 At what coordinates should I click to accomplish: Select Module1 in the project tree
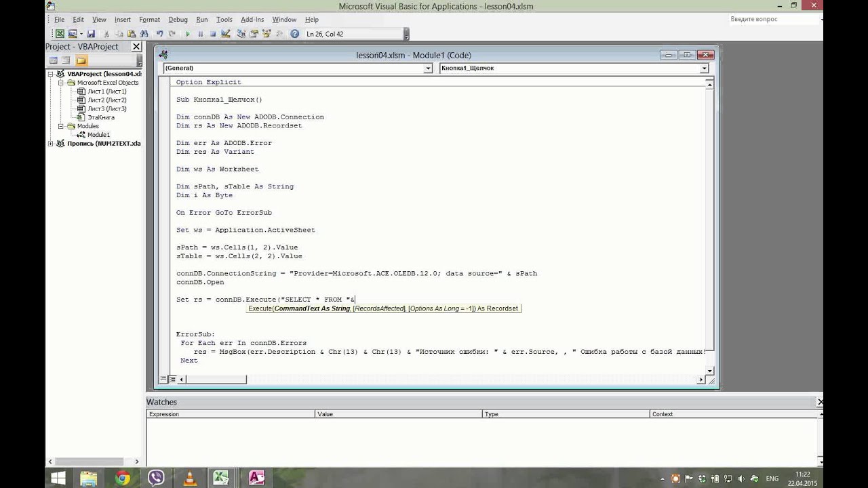[98, 135]
